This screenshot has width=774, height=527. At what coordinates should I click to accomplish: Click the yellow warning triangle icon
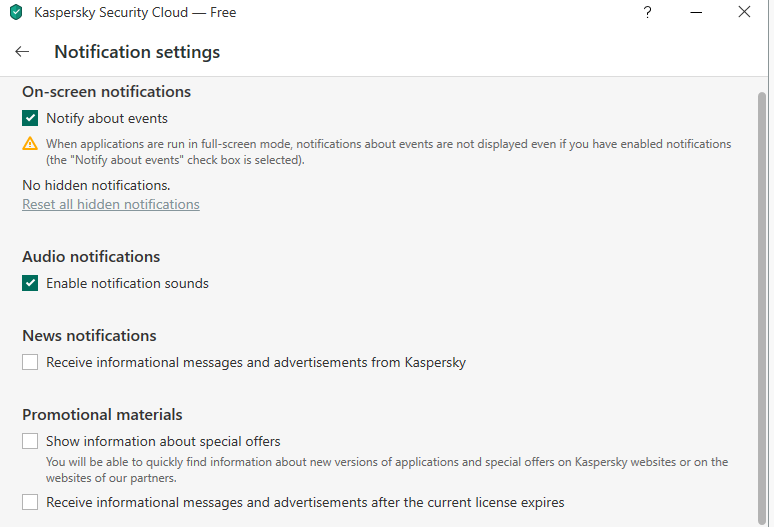click(30, 144)
